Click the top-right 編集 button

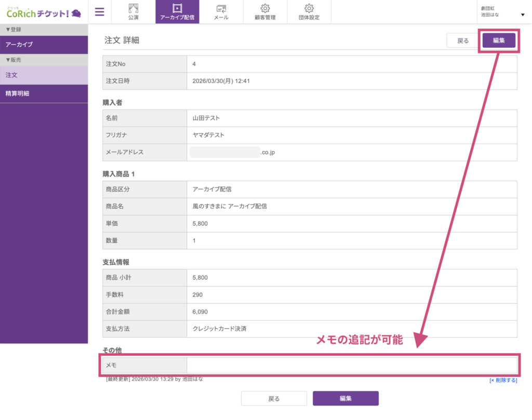[499, 40]
